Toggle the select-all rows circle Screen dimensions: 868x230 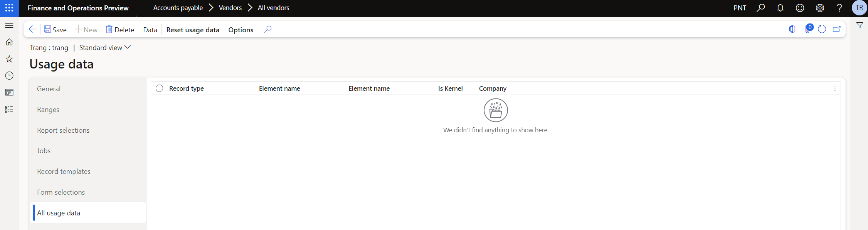pos(159,88)
